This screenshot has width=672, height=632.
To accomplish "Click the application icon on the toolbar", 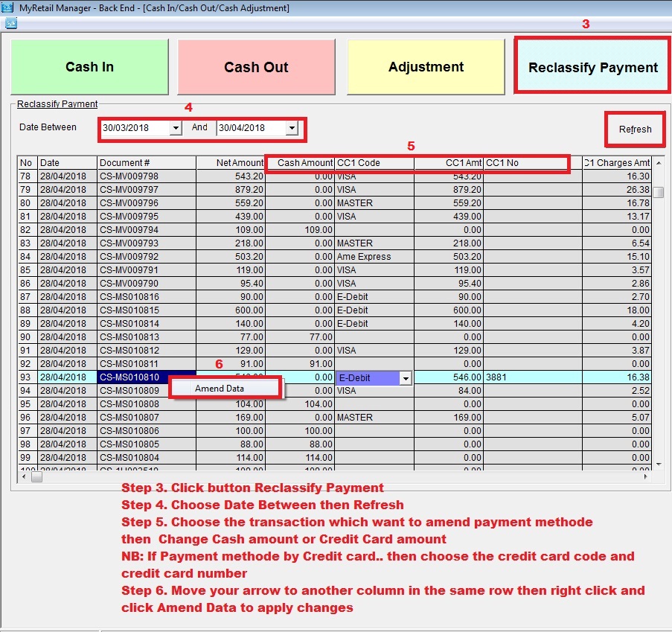I will pos(10,23).
